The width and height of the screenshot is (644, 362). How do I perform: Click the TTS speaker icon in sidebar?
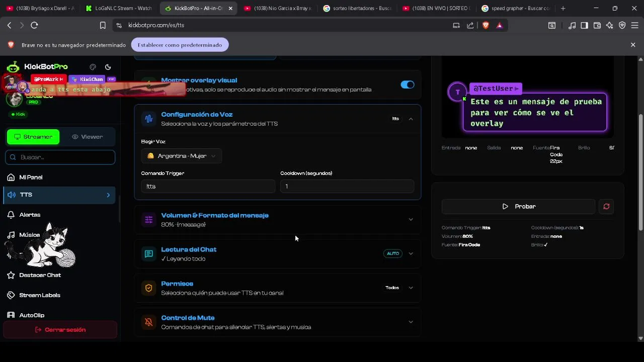coord(11,195)
